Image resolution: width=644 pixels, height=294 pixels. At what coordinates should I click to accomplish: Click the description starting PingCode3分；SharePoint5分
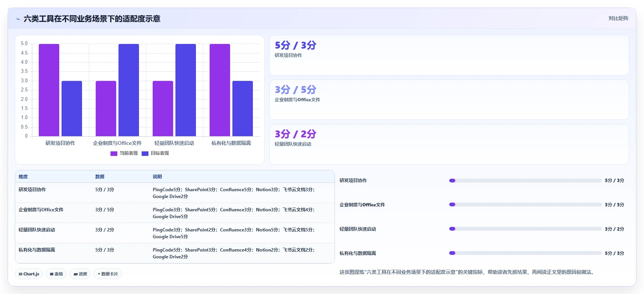[234, 213]
